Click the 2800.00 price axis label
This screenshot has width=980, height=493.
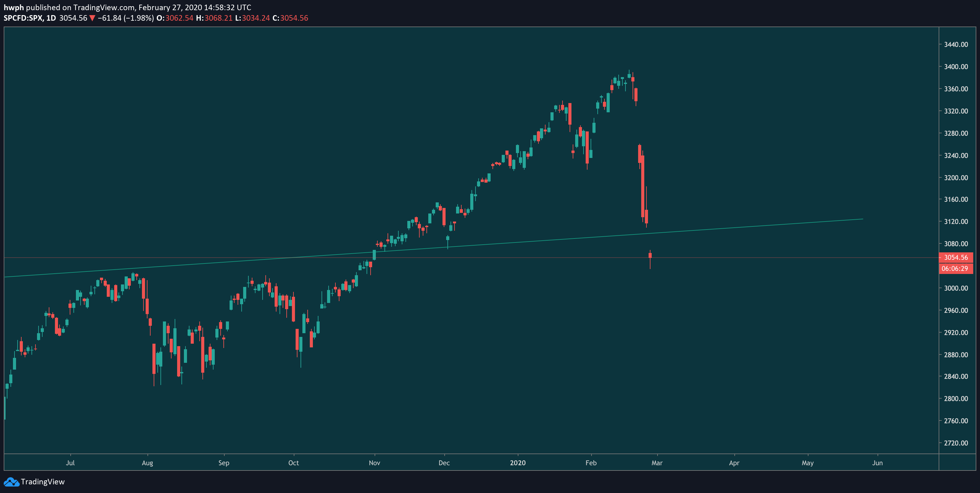pyautogui.click(x=956, y=399)
